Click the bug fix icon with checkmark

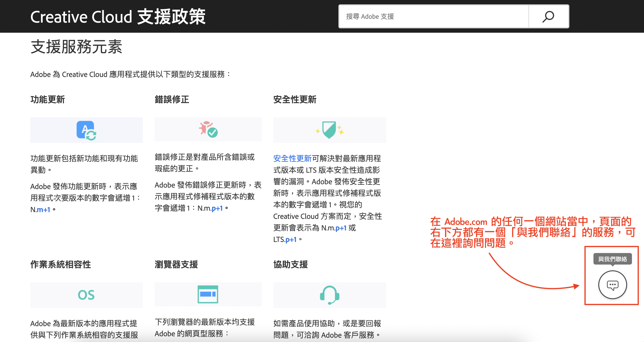coord(208,129)
